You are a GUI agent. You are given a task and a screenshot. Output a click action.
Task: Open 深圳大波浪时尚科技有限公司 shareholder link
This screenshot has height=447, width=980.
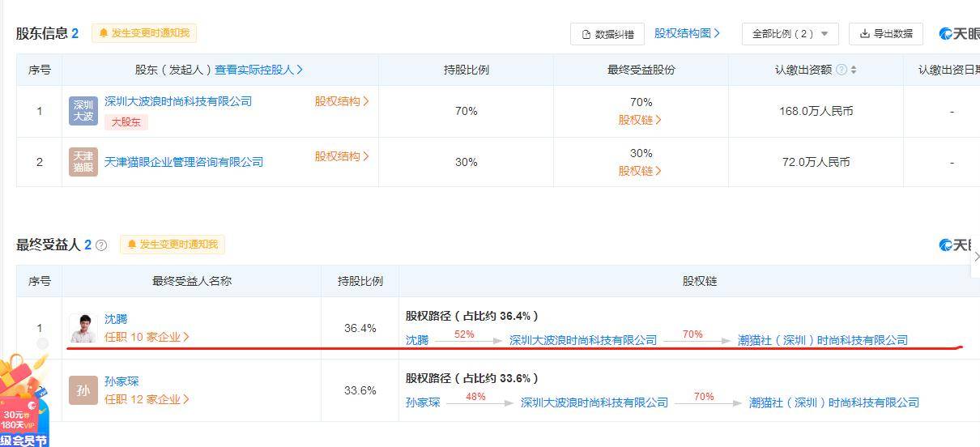(x=178, y=101)
